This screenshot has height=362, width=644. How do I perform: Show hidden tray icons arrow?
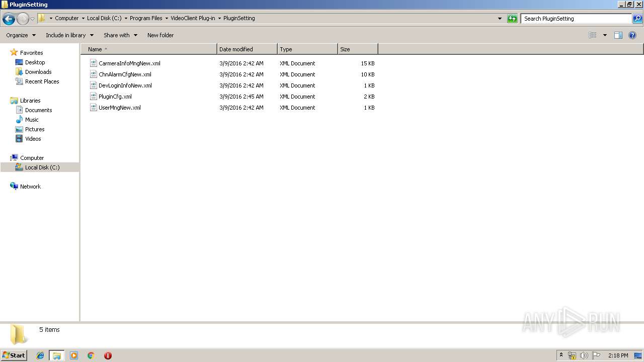[x=561, y=355]
